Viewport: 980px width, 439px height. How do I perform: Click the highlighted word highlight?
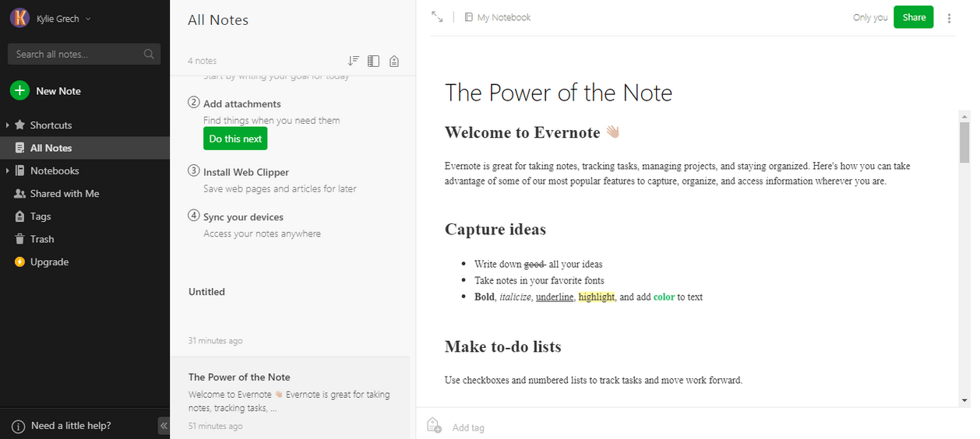tap(597, 297)
